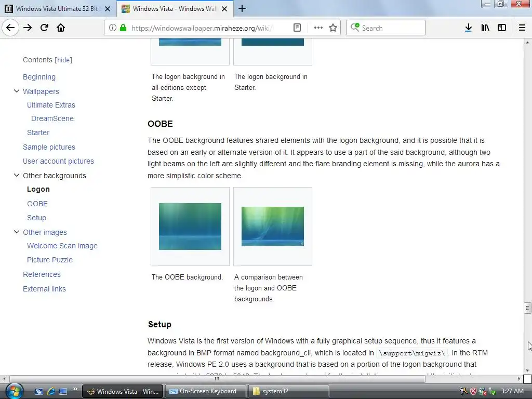Screen dimensions: 532x399
Task: Go to Picture Puzzle section
Action: [x=50, y=260]
